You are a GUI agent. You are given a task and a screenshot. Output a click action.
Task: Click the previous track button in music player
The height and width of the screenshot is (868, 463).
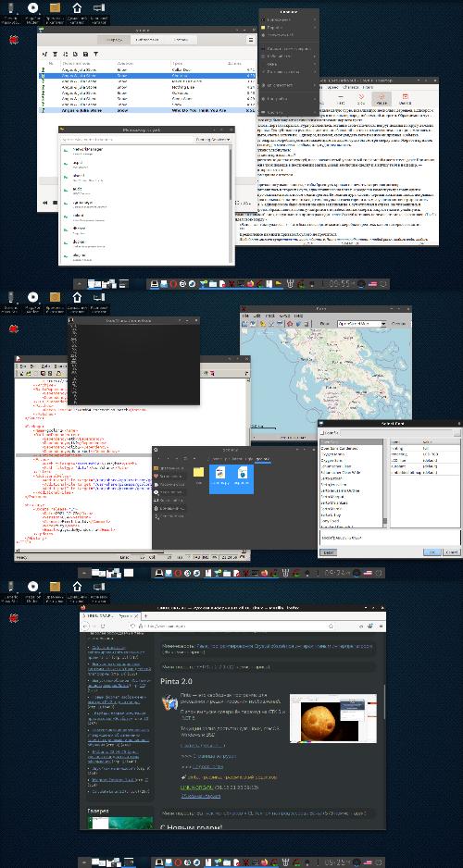tap(45, 203)
